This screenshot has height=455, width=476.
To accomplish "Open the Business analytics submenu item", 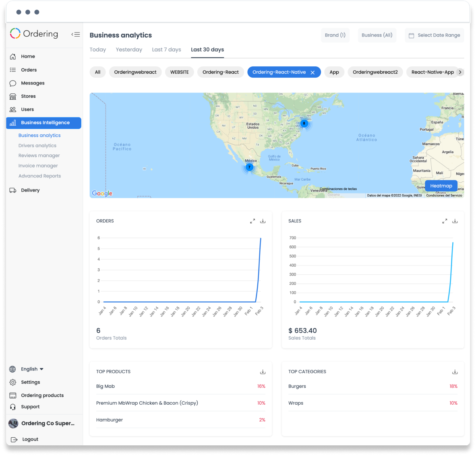I will pyautogui.click(x=39, y=135).
